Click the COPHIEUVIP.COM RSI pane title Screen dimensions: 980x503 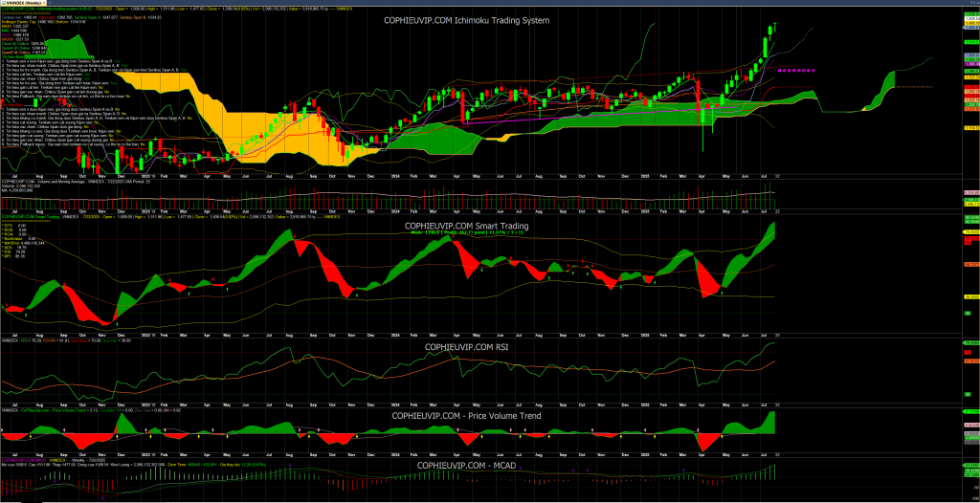pos(466,347)
